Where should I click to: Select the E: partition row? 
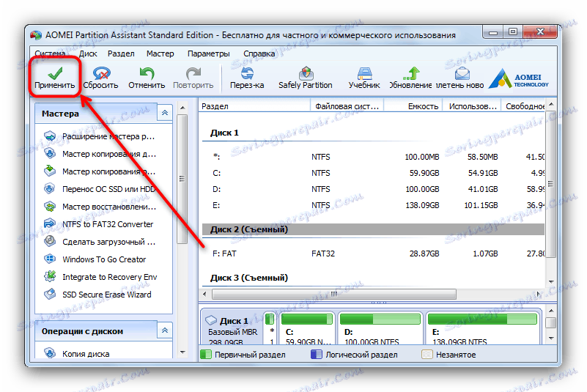coord(373,205)
